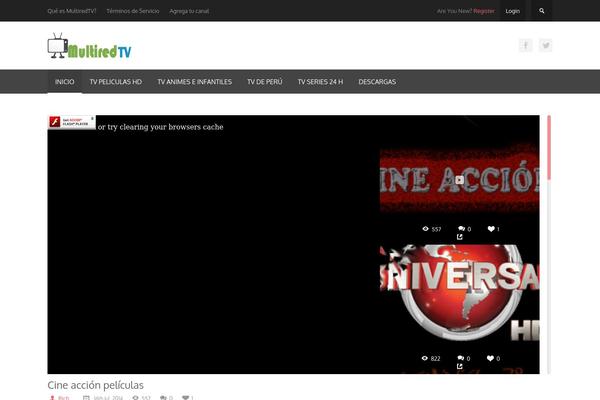Click the Cine acción películas title
Viewport: 600px width, 400px height.
click(x=95, y=385)
